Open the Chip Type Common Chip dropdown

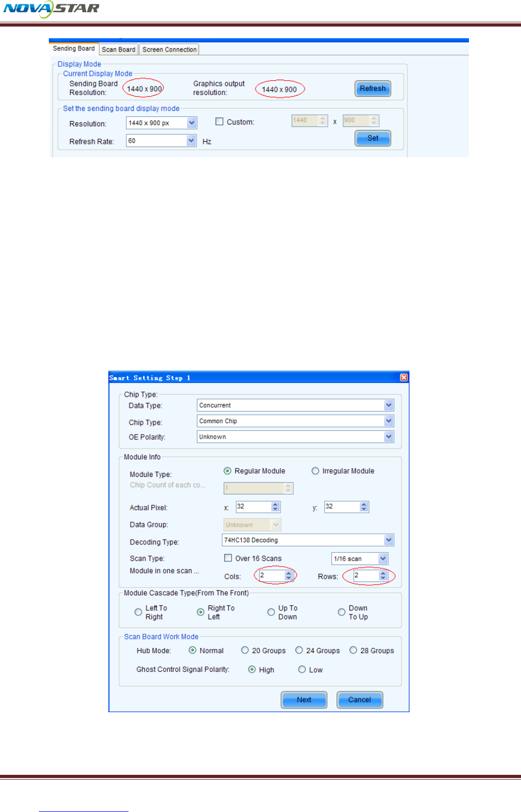[389, 421]
